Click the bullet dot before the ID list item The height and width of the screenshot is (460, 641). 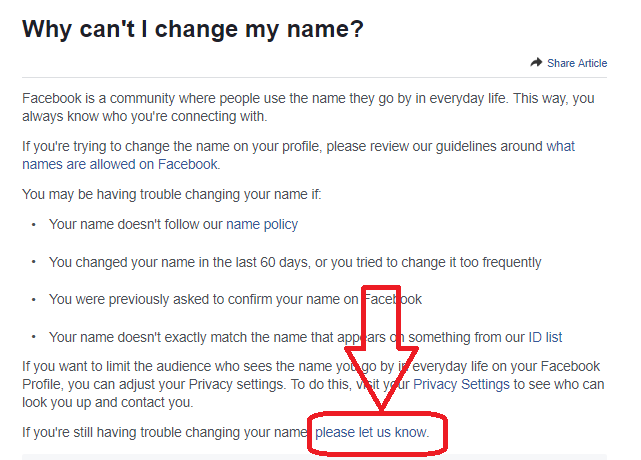(34, 338)
